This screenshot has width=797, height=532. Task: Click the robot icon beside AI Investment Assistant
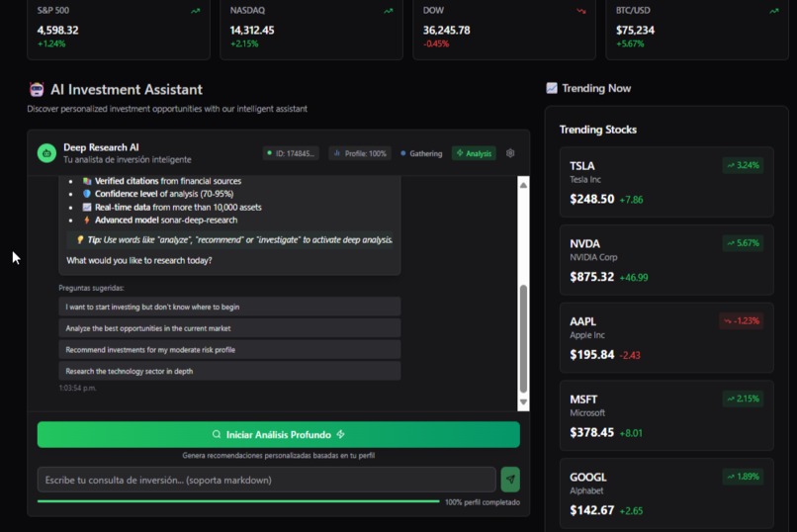(37, 89)
